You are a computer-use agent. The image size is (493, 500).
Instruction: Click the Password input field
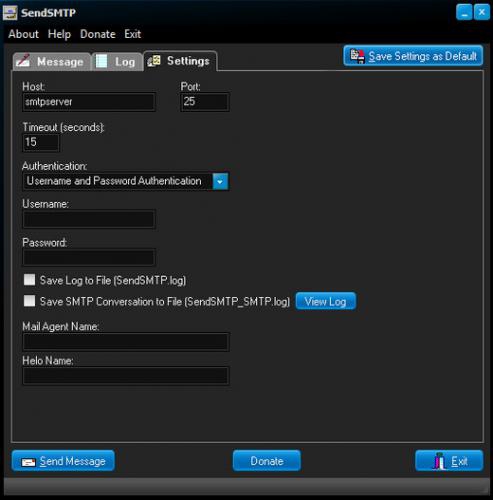pos(89,257)
